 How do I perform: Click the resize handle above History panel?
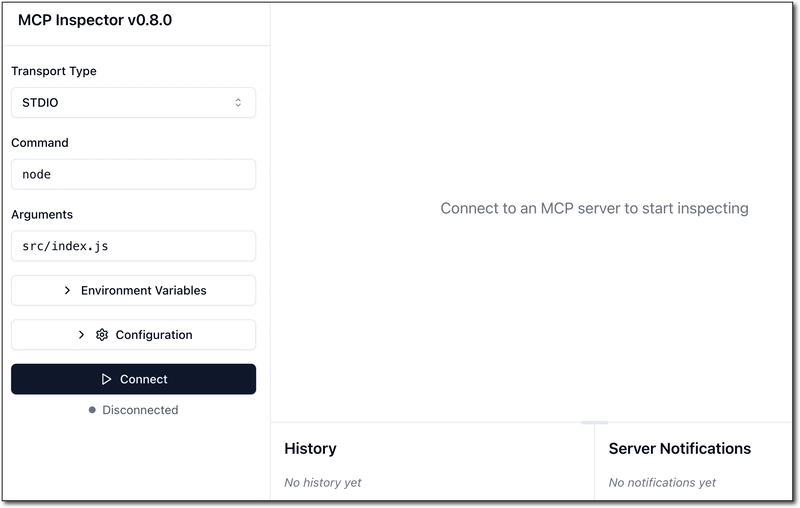click(594, 422)
